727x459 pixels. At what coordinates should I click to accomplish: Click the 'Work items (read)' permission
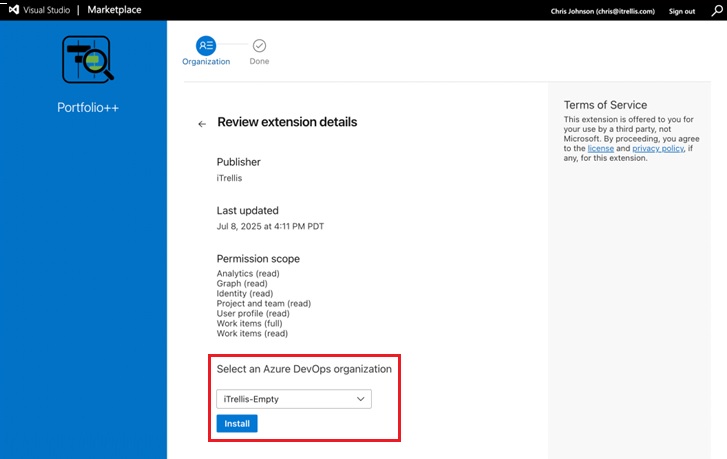pos(252,333)
